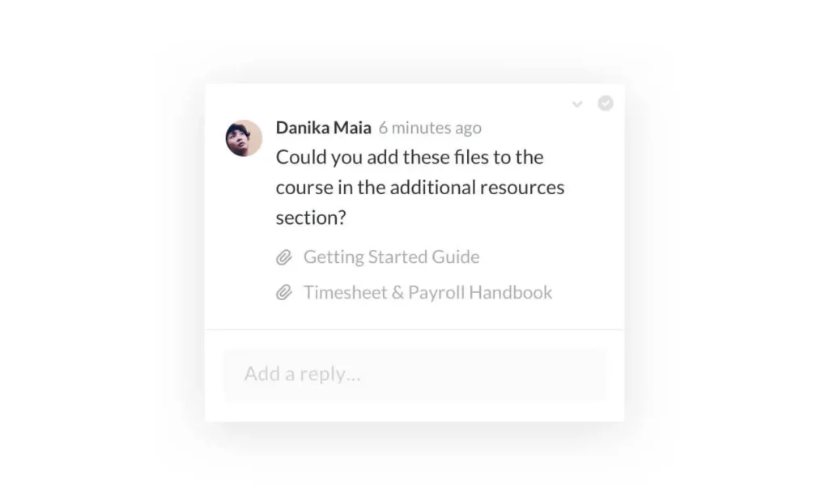This screenshot has width=829, height=504.
Task: Click the paperclip icon beside Timesheet & Payroll Handbook
Action: pyautogui.click(x=284, y=293)
